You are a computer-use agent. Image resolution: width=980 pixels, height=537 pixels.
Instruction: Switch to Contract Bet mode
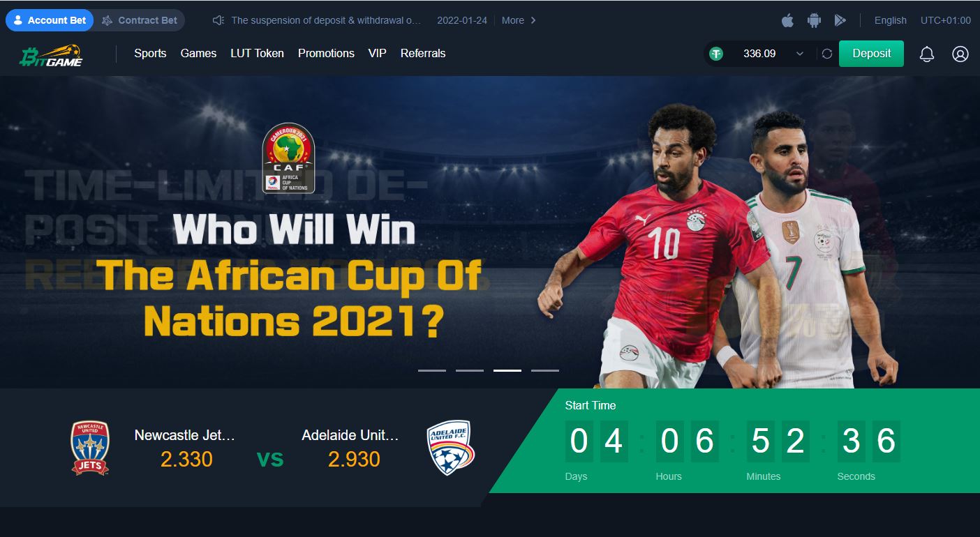coord(140,20)
